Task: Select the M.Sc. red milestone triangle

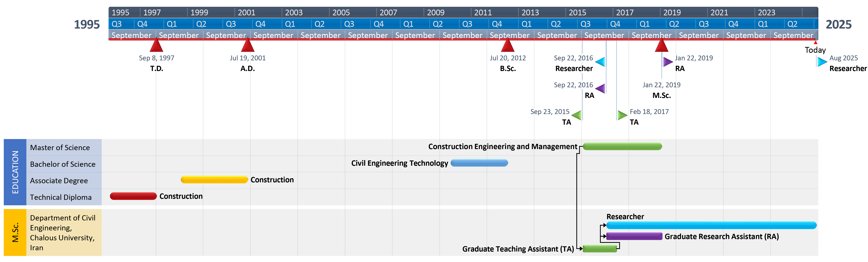Action: 661,46
